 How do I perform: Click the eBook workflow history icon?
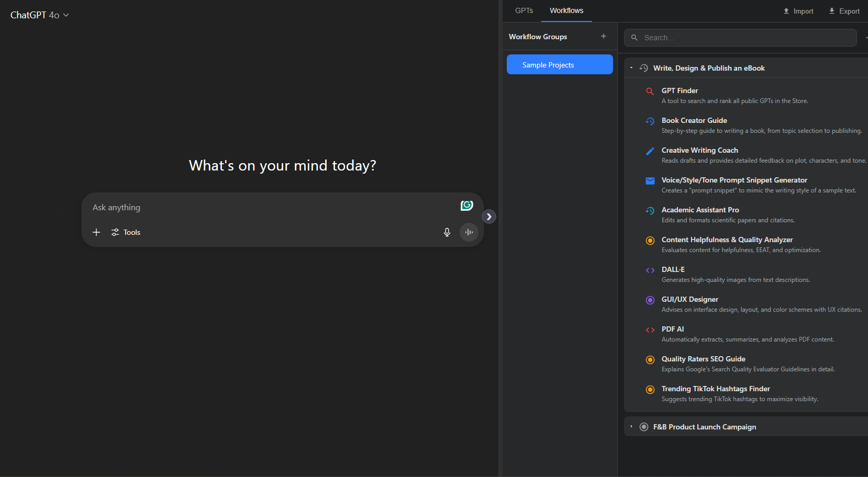(644, 68)
